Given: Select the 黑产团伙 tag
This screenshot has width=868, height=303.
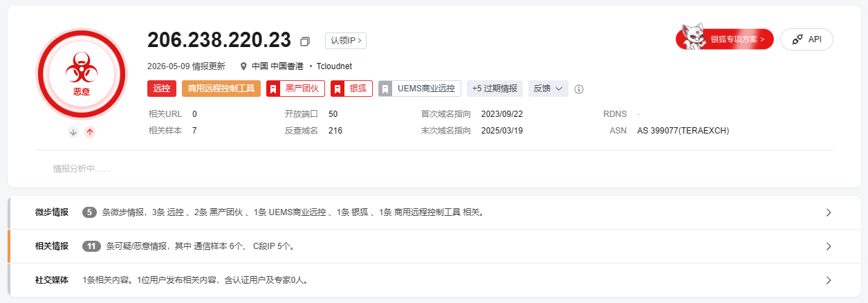Looking at the screenshot, I should [x=295, y=89].
